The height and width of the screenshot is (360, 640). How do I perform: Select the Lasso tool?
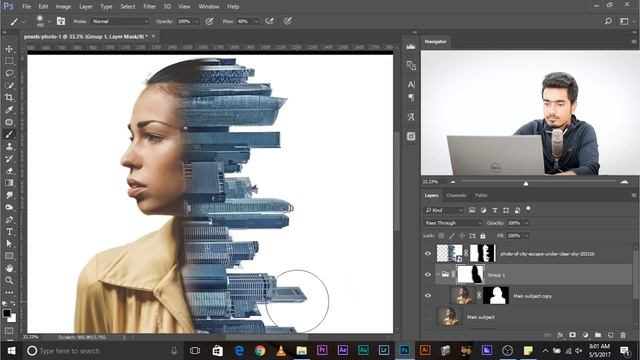point(9,73)
